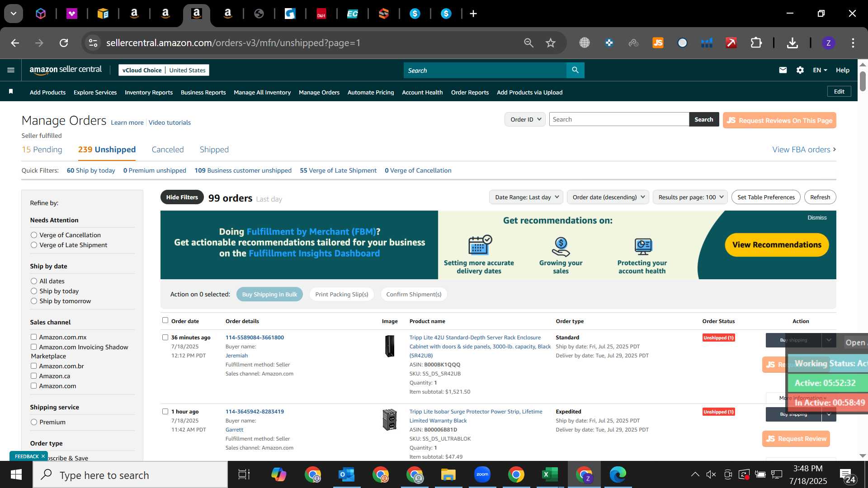The height and width of the screenshot is (488, 868).
Task: Open the Seller Central hamburger menu
Action: click(x=11, y=70)
